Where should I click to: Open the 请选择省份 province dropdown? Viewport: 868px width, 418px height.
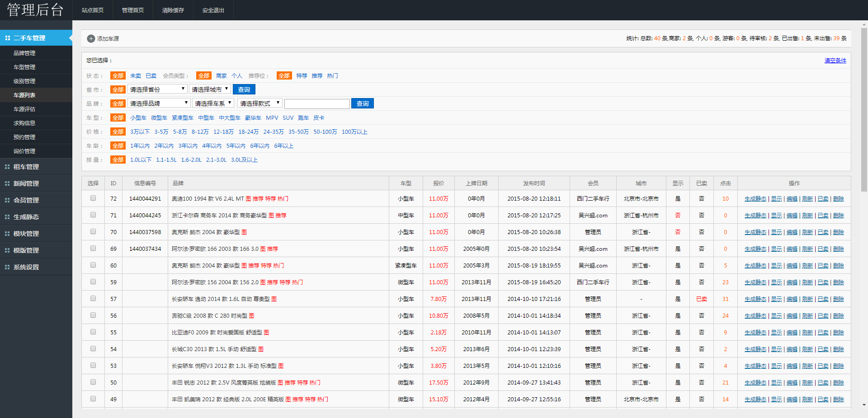pyautogui.click(x=157, y=89)
